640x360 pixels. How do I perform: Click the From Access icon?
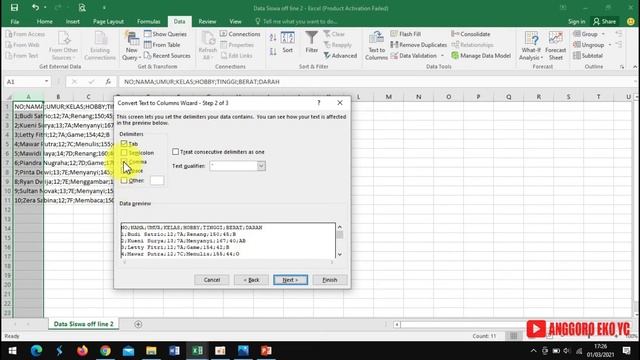[x=9, y=34]
